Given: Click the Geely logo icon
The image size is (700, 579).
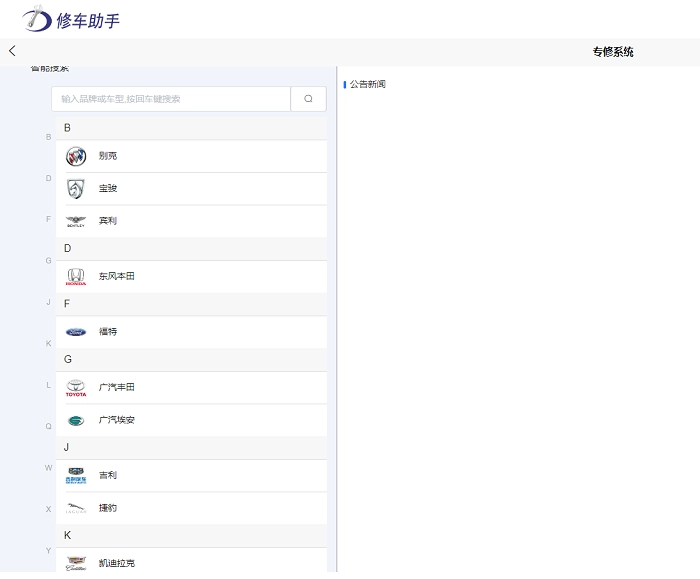Looking at the screenshot, I should (x=76, y=476).
